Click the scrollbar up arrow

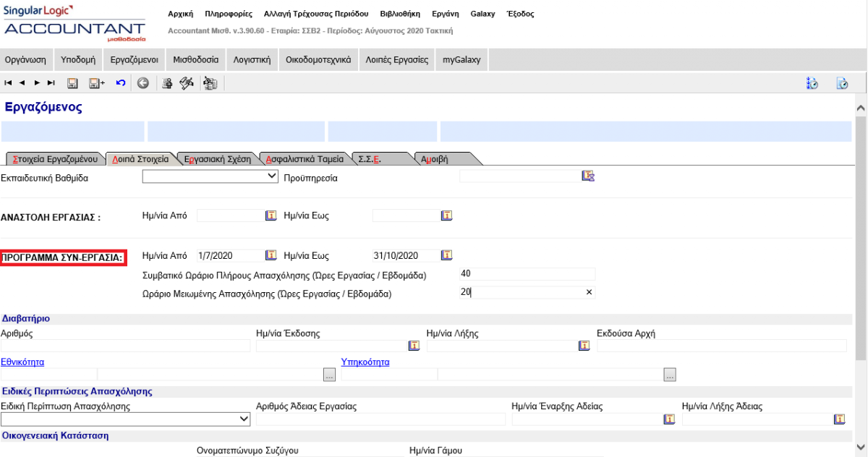(x=861, y=107)
